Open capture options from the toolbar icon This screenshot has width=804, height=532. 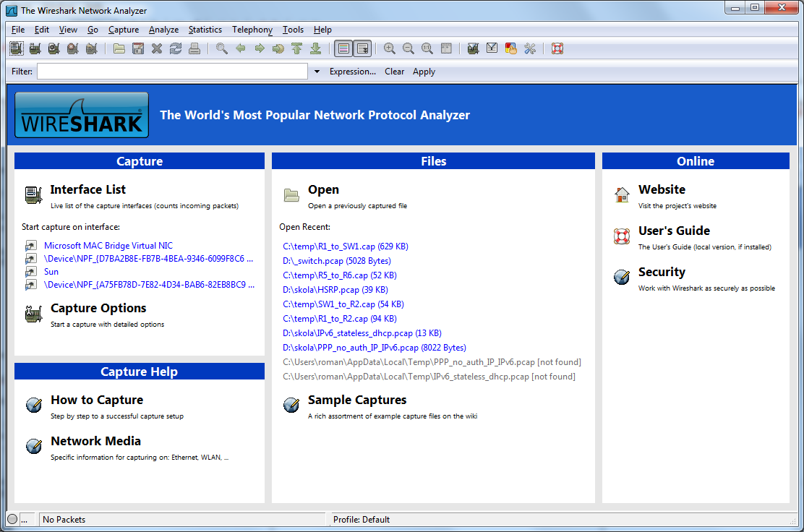[35, 48]
